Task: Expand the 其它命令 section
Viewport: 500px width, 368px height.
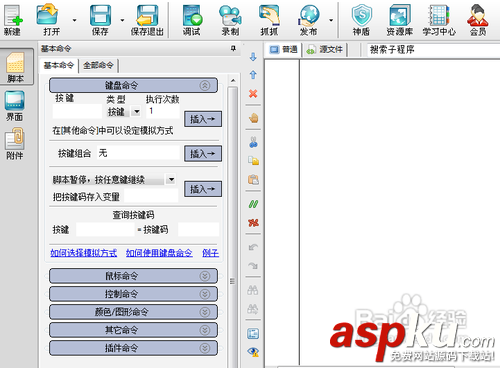Action: (133, 330)
